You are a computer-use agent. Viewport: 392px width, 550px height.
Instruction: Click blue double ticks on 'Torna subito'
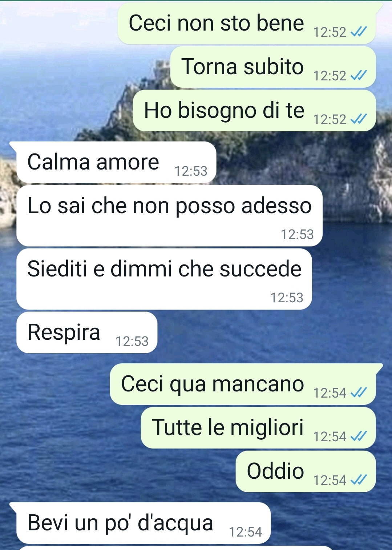[359, 76]
